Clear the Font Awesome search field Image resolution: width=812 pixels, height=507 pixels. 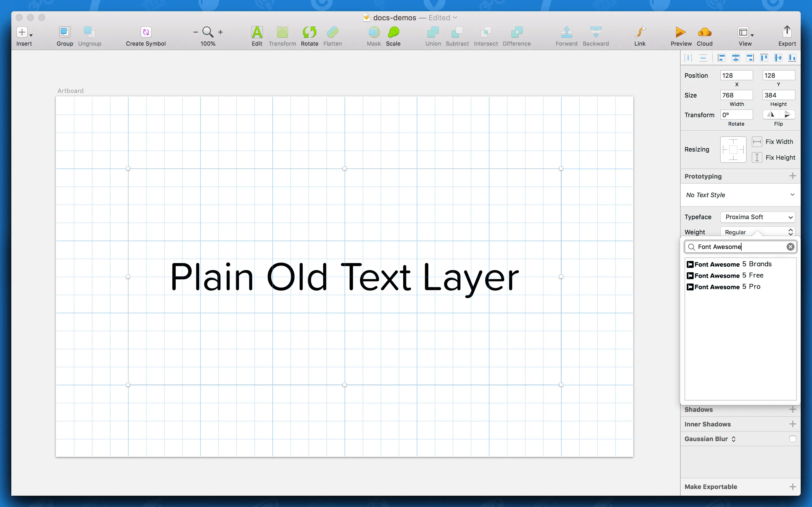click(790, 246)
